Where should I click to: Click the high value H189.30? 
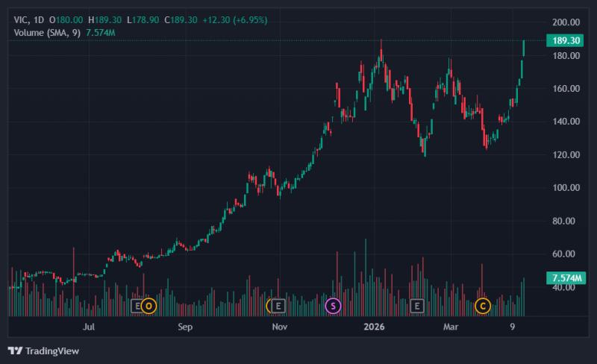point(104,20)
